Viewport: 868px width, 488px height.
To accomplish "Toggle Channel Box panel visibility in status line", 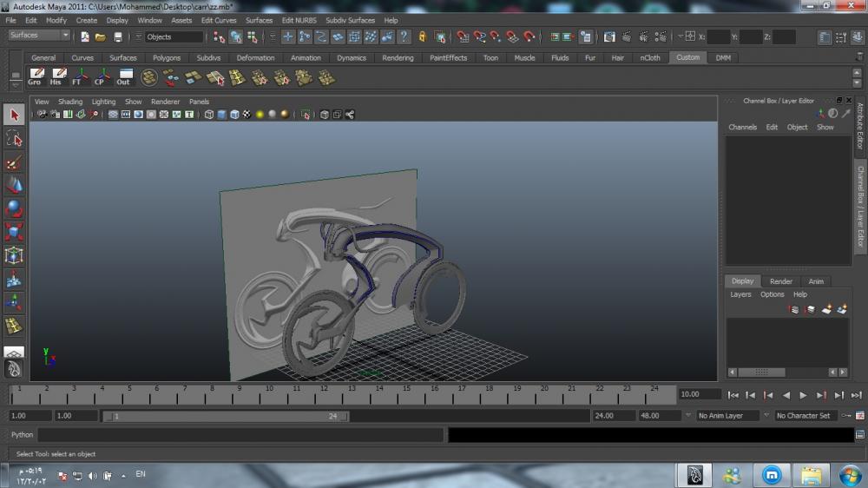I will [x=858, y=36].
